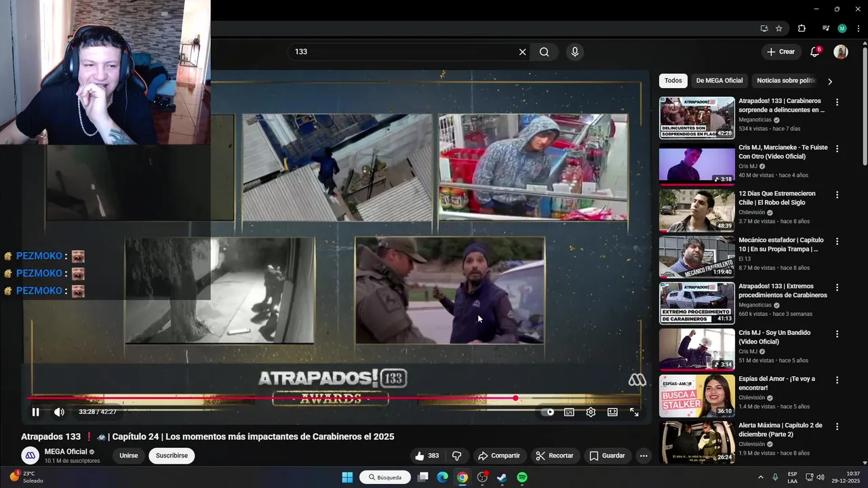The image size is (868, 488).
Task: Open Mecánico estafador video title
Action: [781, 245]
